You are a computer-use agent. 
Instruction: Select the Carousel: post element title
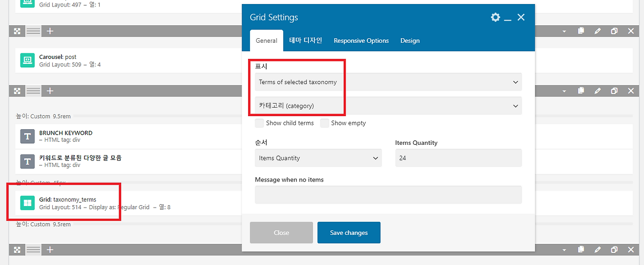click(x=58, y=57)
